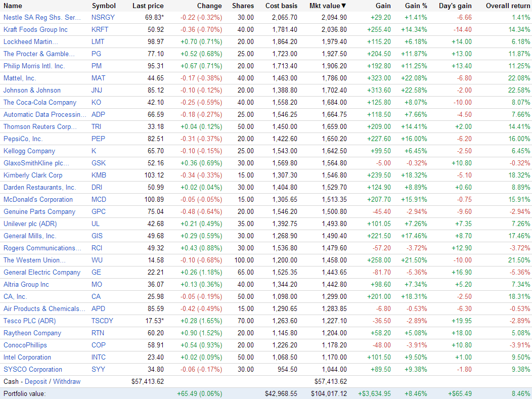Open the Raytheon Company link
Viewport: 532px width, 399px height.
(x=32, y=333)
